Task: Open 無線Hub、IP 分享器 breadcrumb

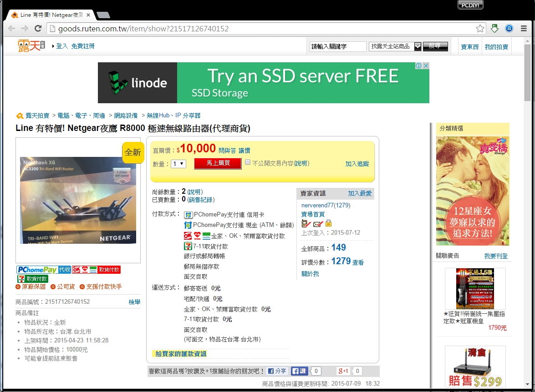Action: coord(173,116)
